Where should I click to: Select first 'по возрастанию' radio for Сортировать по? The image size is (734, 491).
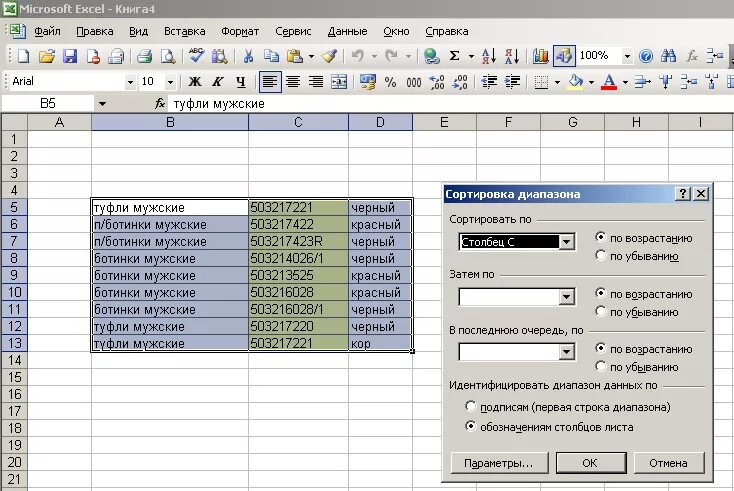tap(601, 237)
